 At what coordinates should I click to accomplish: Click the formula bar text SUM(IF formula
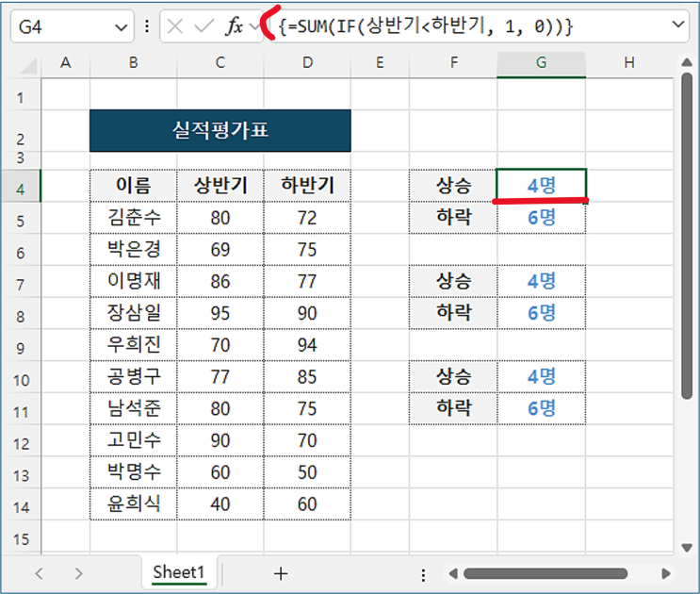[x=425, y=26]
